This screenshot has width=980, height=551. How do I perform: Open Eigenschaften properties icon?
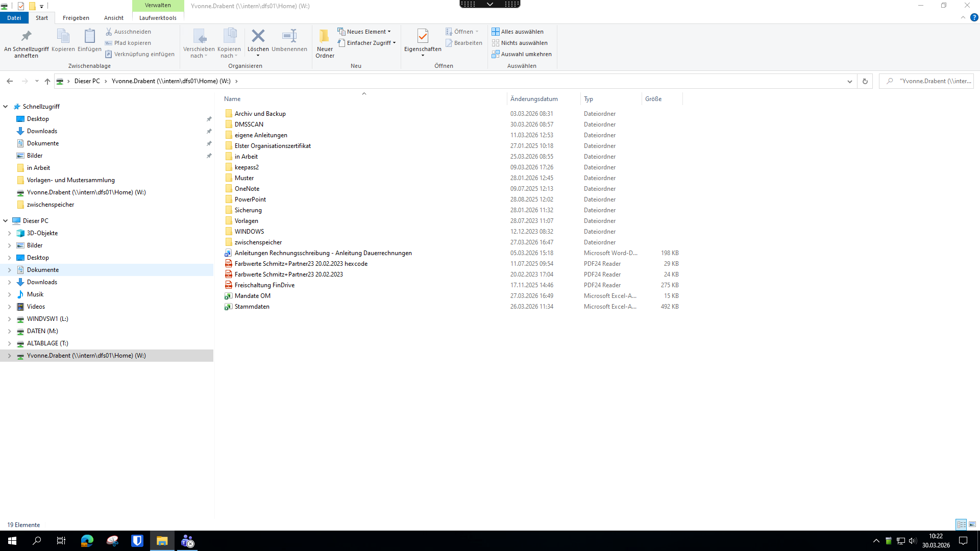423,36
